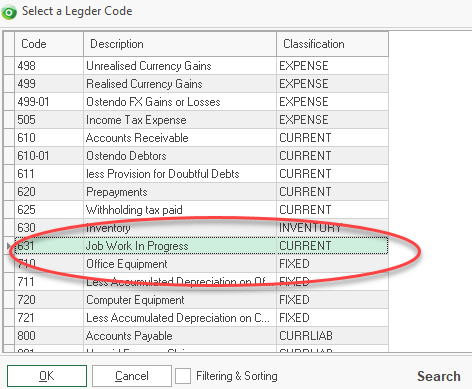Select Realised Currency Gains description
The height and width of the screenshot is (389, 472).
(x=180, y=84)
